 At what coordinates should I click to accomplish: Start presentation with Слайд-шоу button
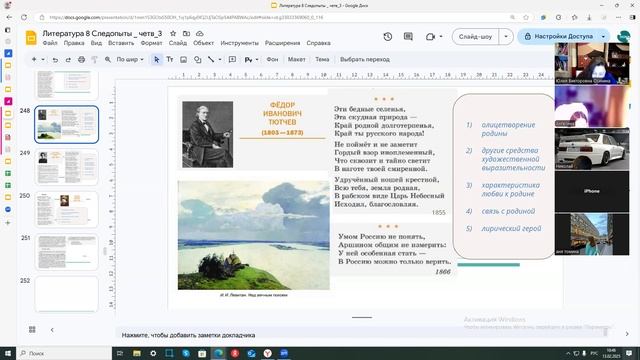click(476, 37)
